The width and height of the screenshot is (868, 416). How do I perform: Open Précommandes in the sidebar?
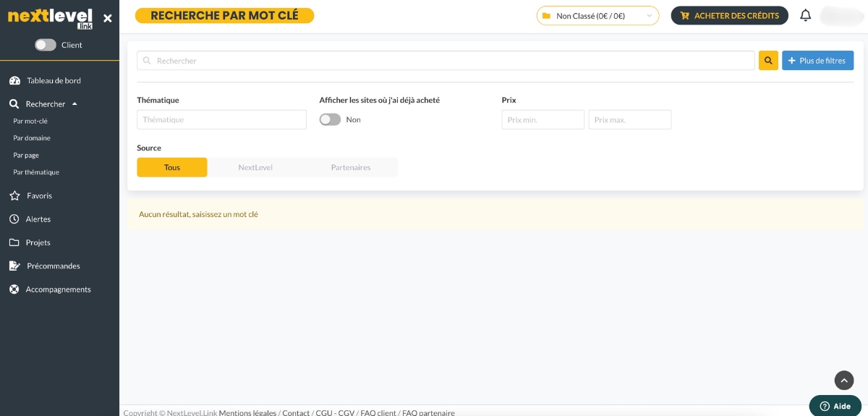tap(53, 266)
